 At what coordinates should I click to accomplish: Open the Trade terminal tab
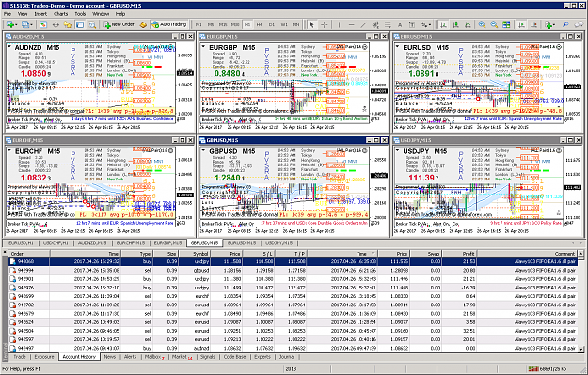pyautogui.click(x=20, y=357)
